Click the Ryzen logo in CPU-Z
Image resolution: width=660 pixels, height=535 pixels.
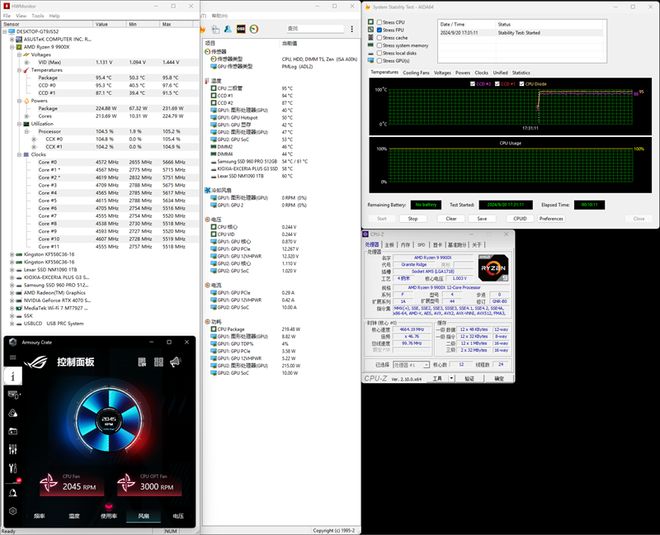point(493,268)
